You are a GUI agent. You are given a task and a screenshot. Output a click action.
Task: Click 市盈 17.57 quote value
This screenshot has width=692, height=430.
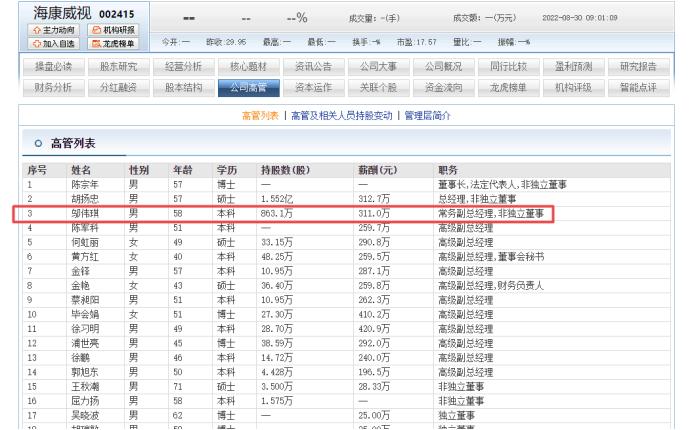point(417,42)
